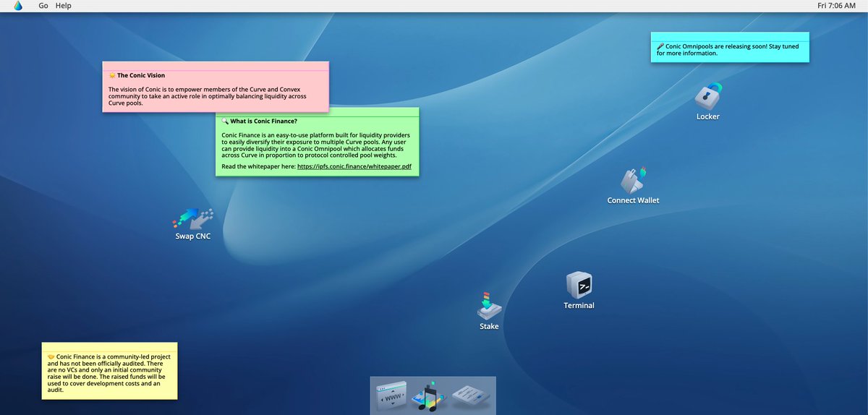868x415 pixels.
Task: Click the "Stake" label text
Action: pyautogui.click(x=489, y=327)
